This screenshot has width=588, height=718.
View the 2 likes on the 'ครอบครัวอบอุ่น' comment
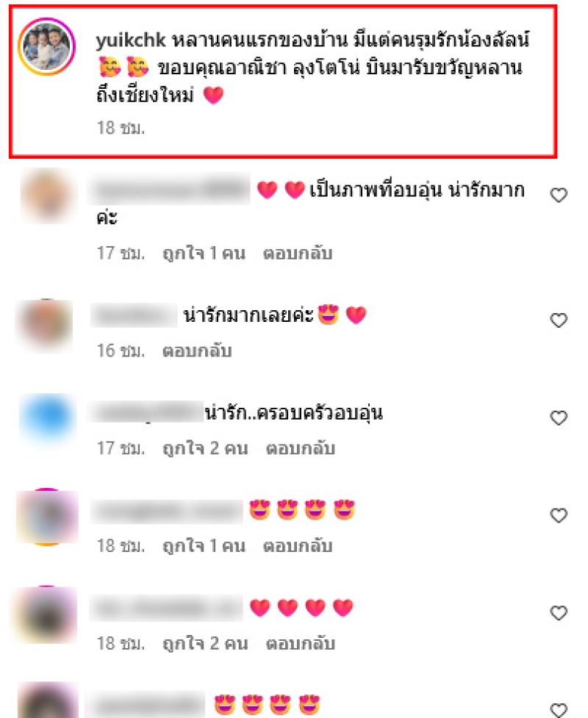(x=206, y=448)
